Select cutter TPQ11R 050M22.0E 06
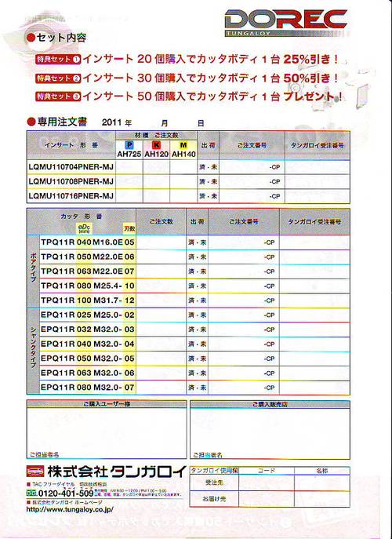Viewport: 392px width, 539px height. 88,257
